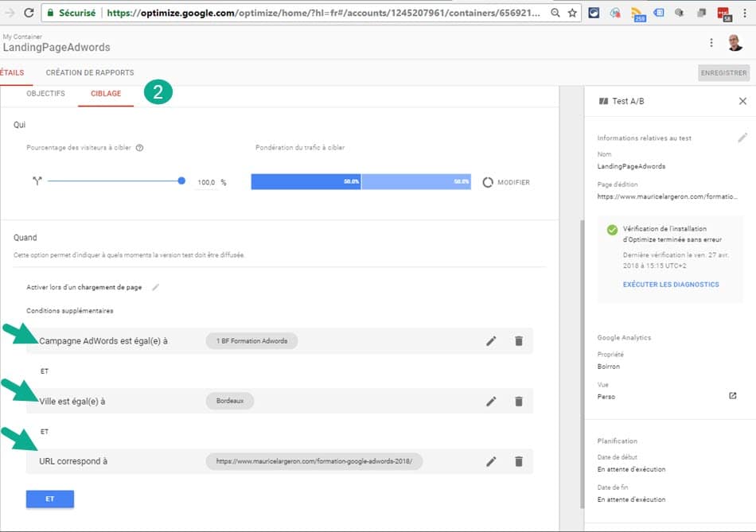
Task: Click the 1 BF Formation Adwords chip
Action: (251, 341)
